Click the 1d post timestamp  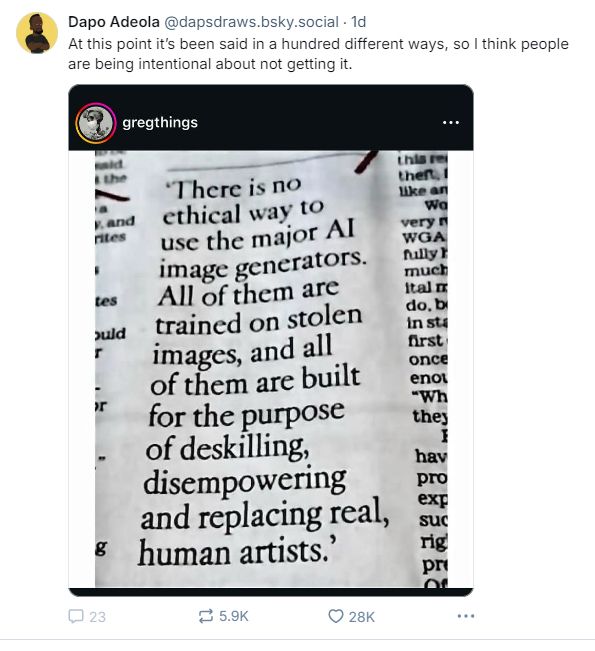pyautogui.click(x=358, y=22)
